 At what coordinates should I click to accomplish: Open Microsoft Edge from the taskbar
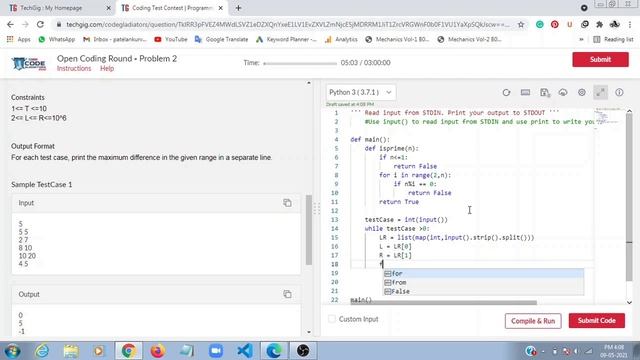pos(273,351)
